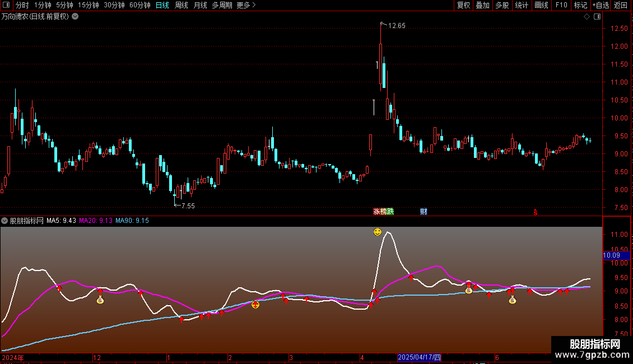Click the 10.09 cursor value label
Image resolution: width=633 pixels, height=364 pixels.
point(616,255)
